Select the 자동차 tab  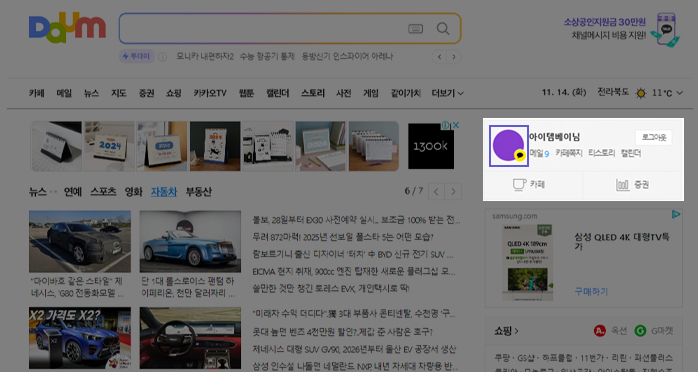pos(164,192)
